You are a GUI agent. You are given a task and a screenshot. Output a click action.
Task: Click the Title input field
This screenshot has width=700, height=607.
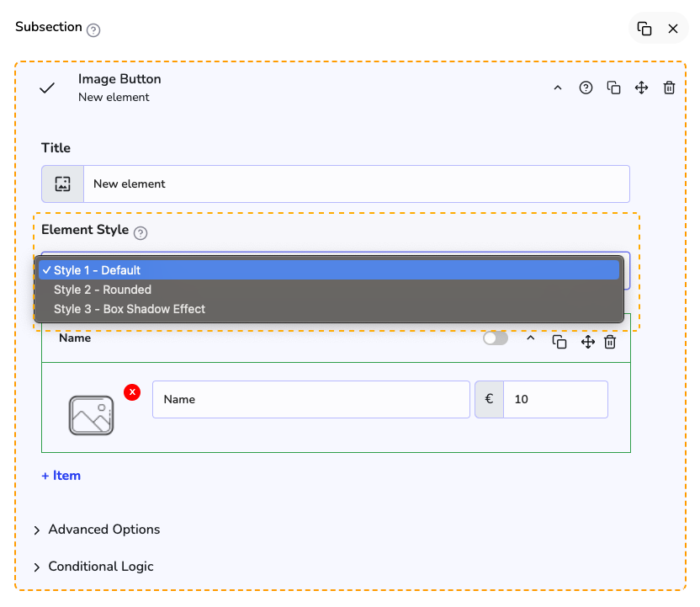tap(356, 184)
